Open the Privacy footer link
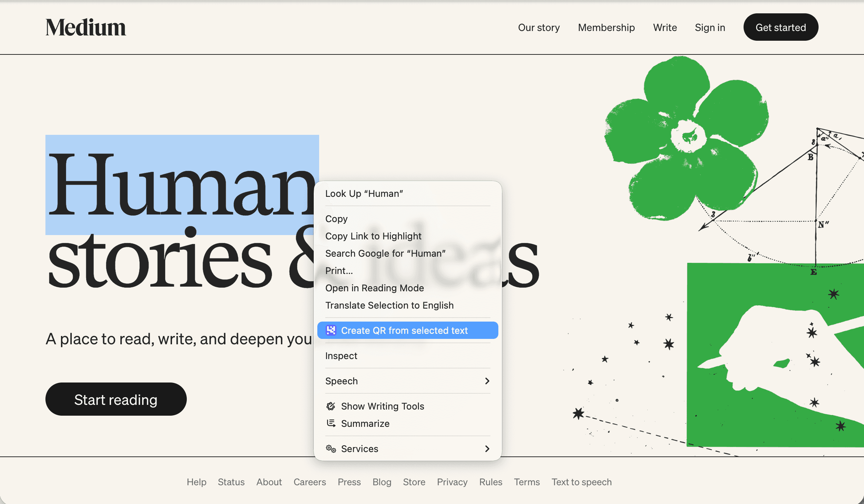The width and height of the screenshot is (864, 504). 452,482
